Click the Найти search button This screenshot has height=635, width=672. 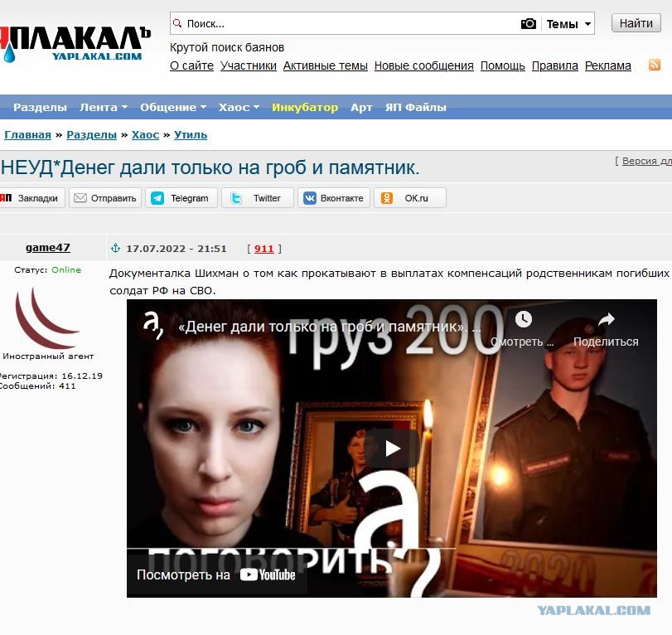636,23
